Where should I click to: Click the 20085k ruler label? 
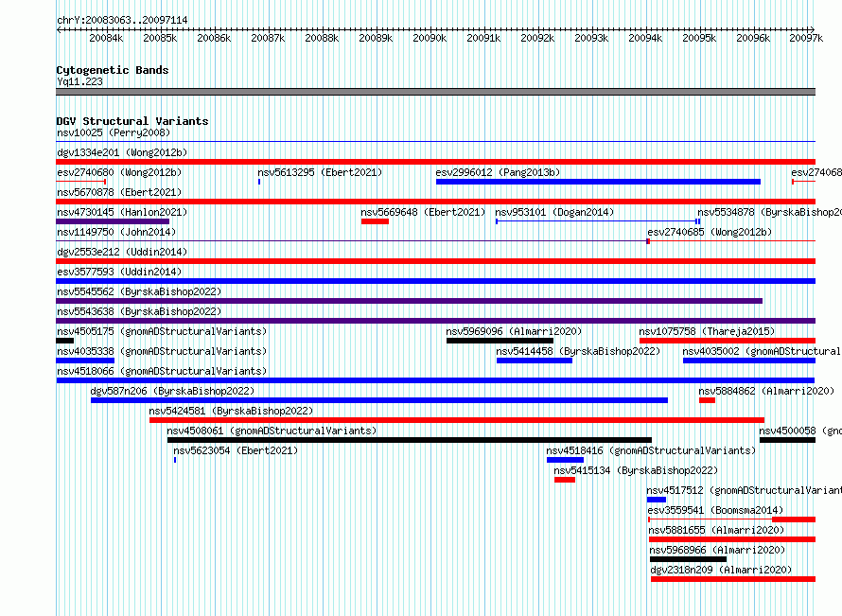pos(160,38)
